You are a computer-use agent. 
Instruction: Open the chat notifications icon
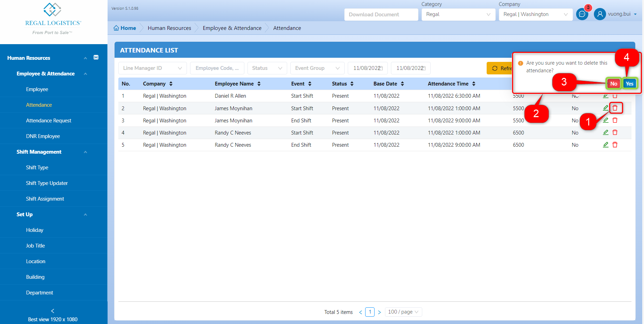click(582, 14)
